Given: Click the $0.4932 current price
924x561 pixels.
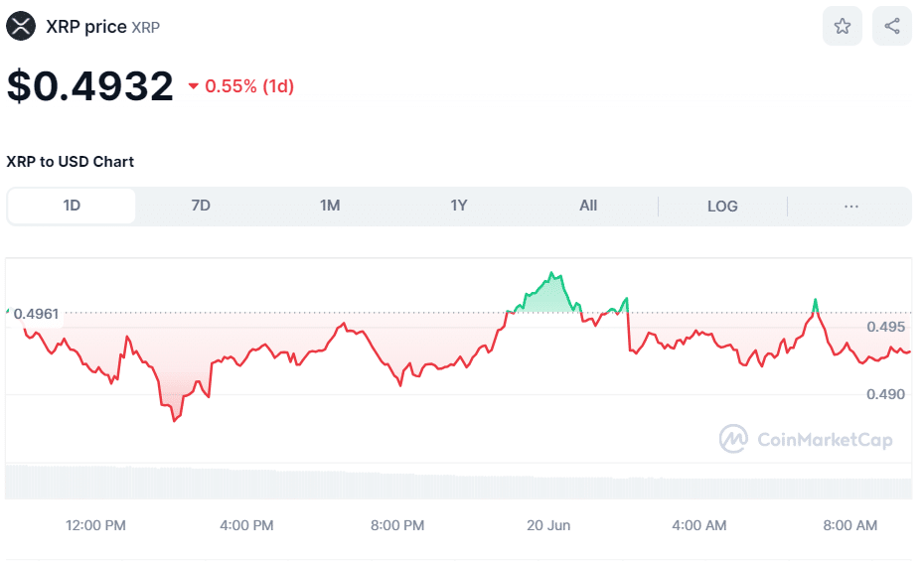Looking at the screenshot, I should 90,86.
